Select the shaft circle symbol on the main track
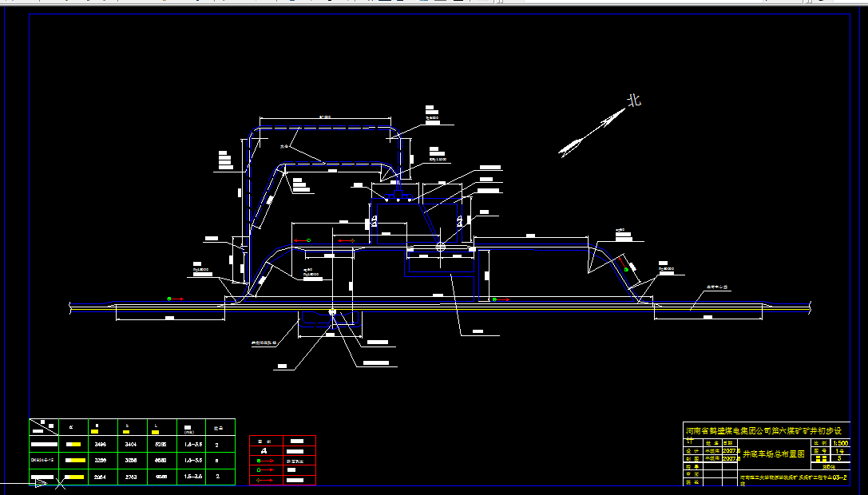Viewport: 868px width, 495px height. (332, 311)
